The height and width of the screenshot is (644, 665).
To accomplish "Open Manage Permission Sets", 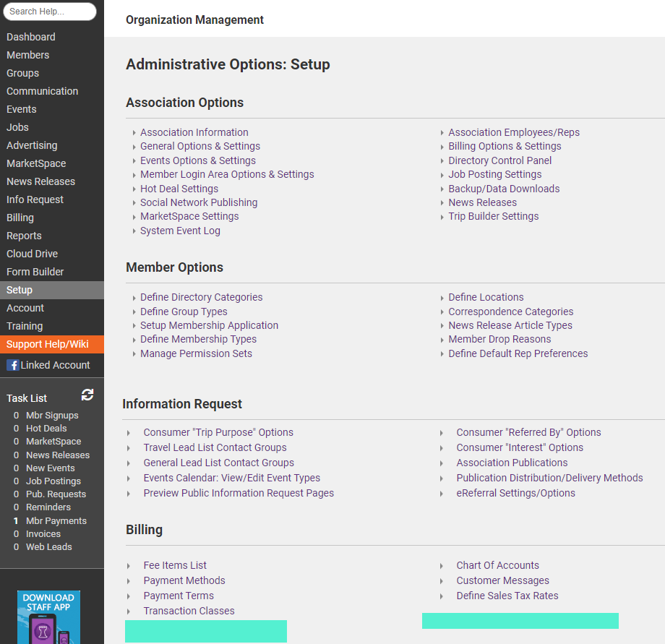I will pyautogui.click(x=196, y=353).
